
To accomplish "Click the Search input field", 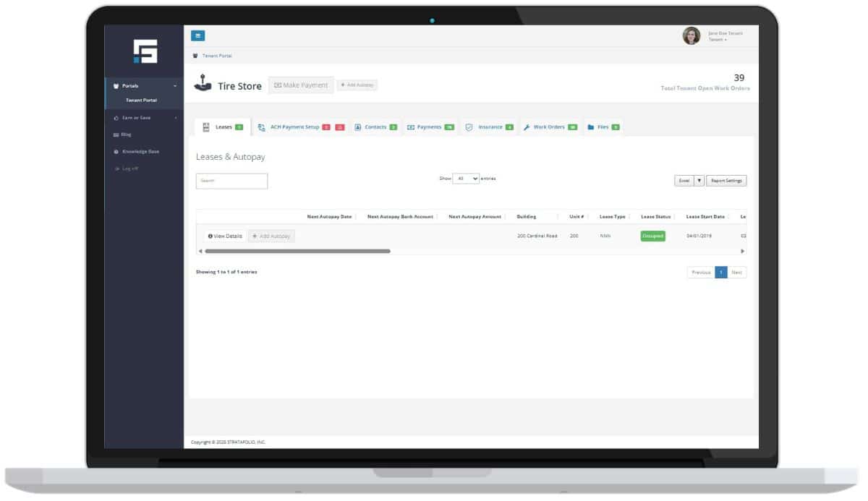I will (x=231, y=181).
